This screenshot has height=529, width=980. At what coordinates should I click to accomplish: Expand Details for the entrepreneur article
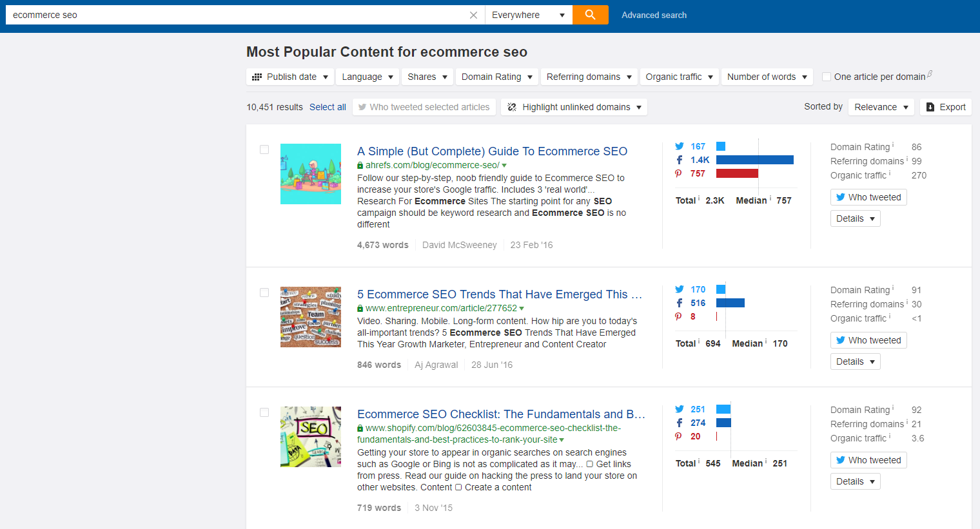coord(856,361)
